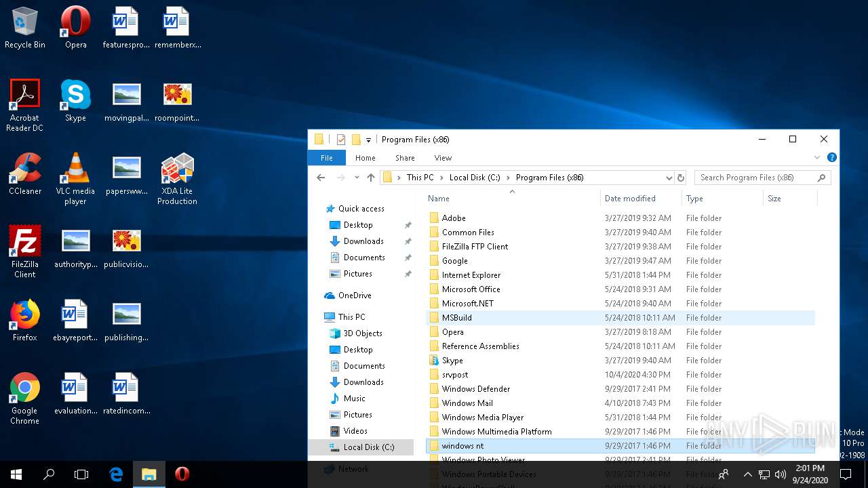The height and width of the screenshot is (488, 868).
Task: Open the address bar history dropdown
Action: tap(669, 178)
